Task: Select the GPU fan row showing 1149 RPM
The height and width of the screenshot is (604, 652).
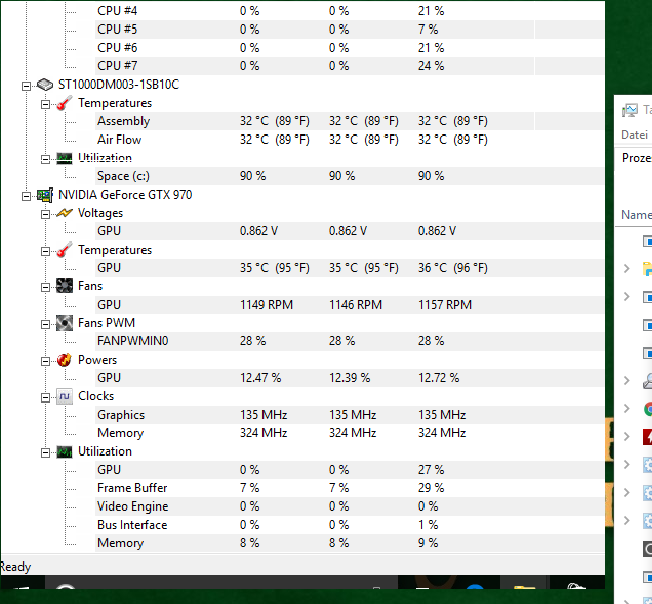Action: [349, 305]
